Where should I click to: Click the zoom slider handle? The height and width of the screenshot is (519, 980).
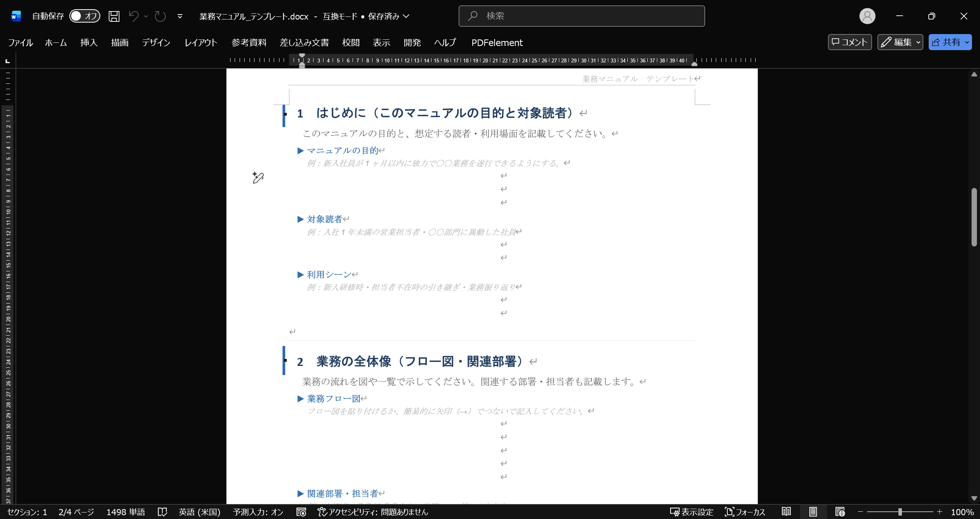tap(900, 512)
